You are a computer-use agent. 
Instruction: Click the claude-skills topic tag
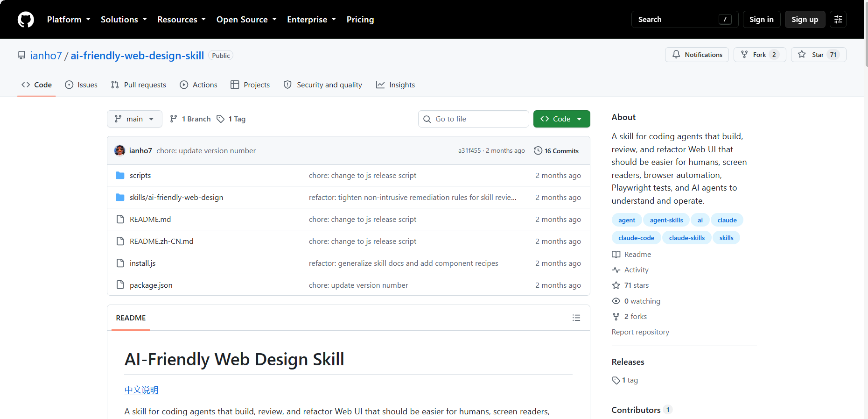pos(687,238)
